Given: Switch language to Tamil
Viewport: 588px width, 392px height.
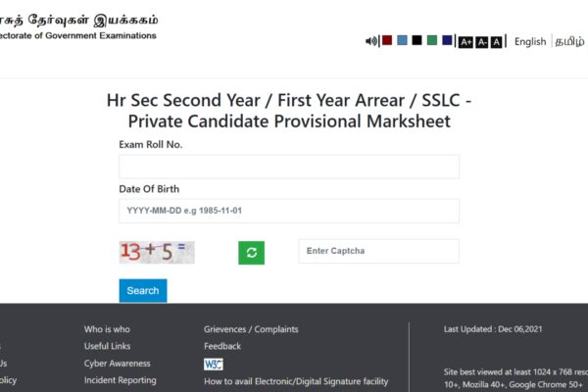Looking at the screenshot, I should 569,41.
